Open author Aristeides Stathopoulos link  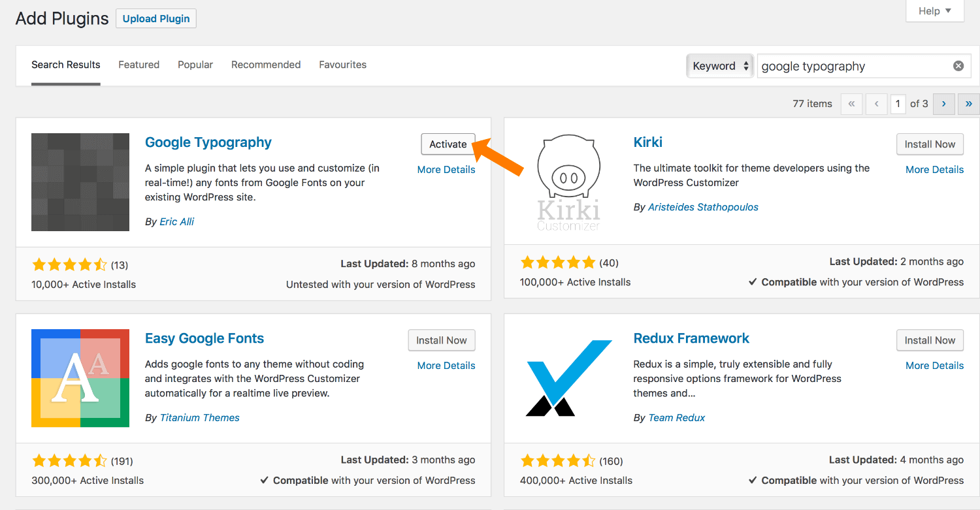click(703, 207)
